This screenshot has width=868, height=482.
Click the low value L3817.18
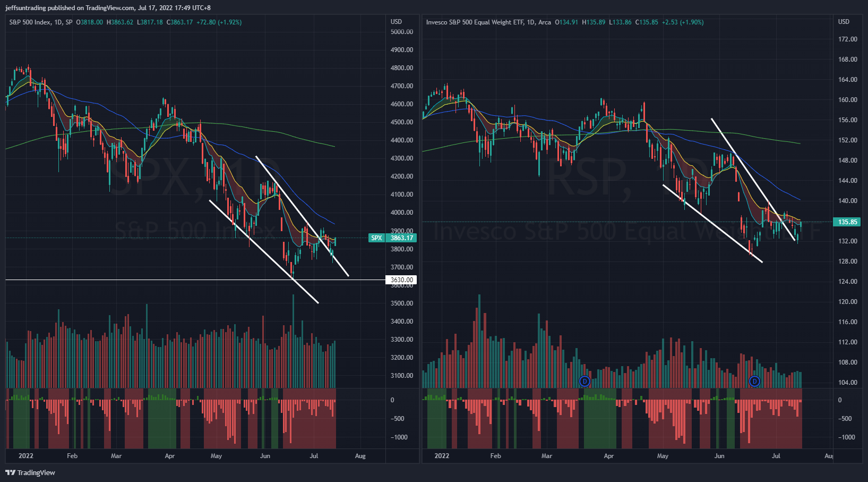click(x=150, y=22)
